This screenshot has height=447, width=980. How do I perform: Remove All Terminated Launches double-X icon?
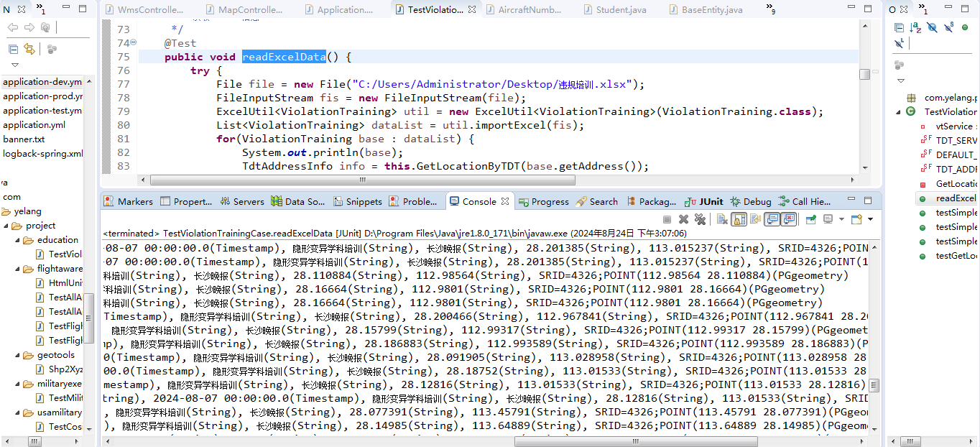(701, 219)
